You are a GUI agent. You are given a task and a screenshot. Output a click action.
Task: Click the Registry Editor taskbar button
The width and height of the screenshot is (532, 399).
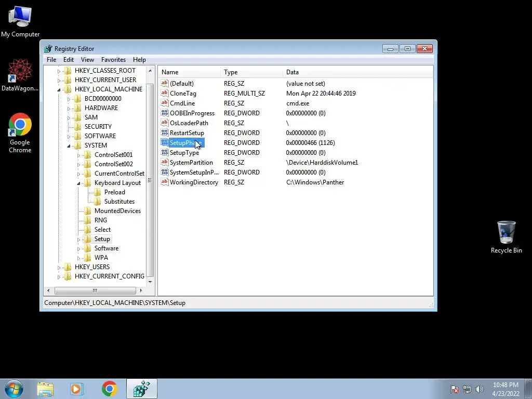141,389
